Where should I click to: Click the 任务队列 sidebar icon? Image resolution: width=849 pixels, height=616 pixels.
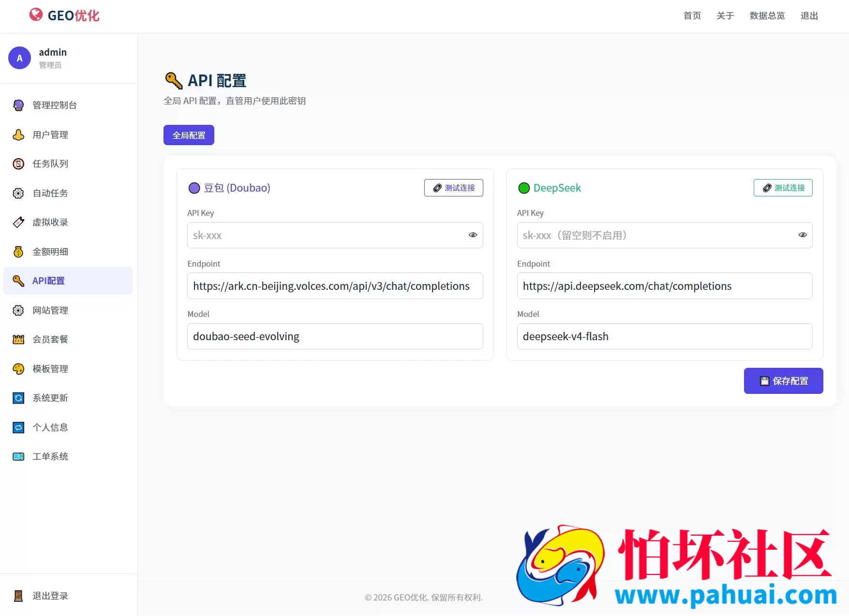[x=18, y=164]
